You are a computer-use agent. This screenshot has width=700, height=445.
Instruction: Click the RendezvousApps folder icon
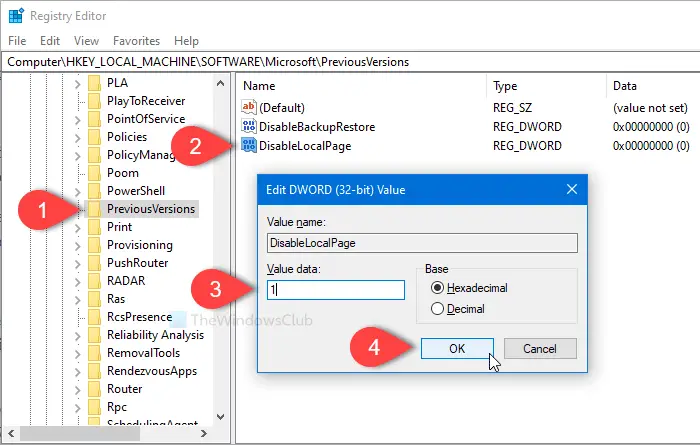coord(94,371)
